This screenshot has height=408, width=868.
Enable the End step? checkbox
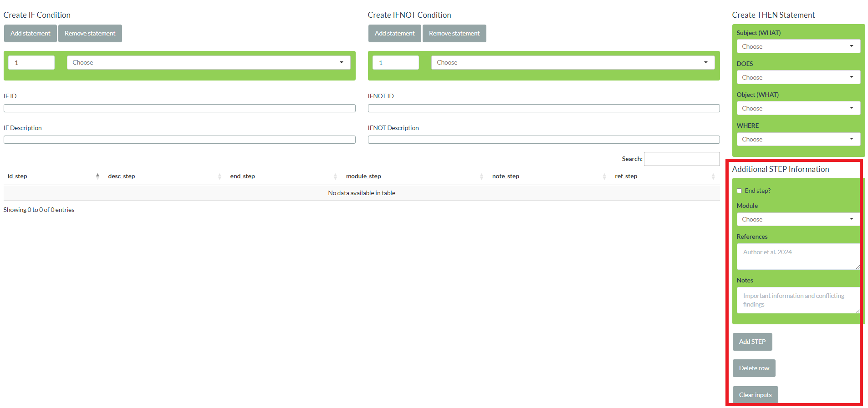(x=740, y=191)
